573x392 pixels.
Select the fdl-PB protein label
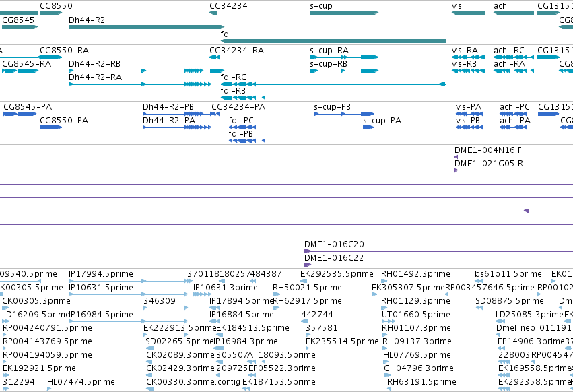click(241, 134)
